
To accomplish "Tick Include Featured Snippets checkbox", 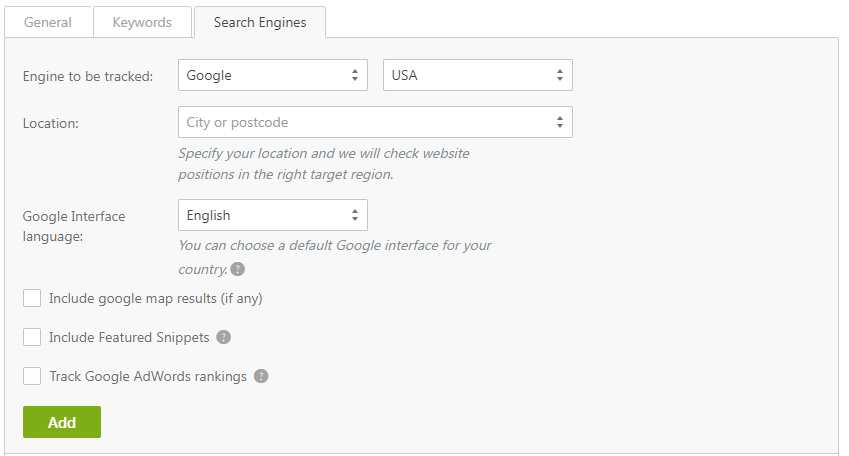I will point(32,337).
